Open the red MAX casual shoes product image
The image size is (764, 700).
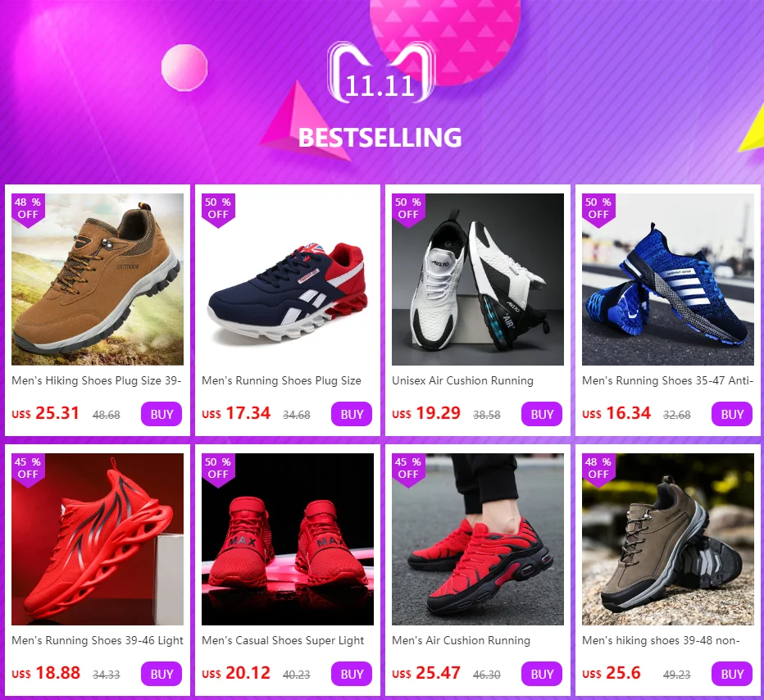[288, 539]
